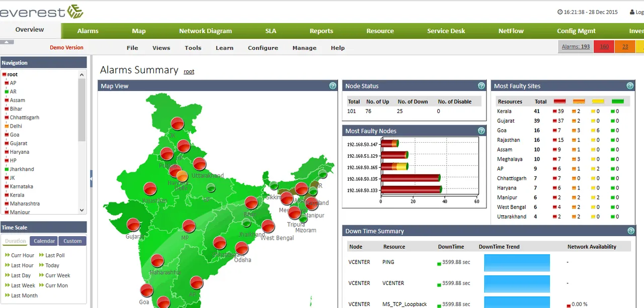This screenshot has height=308, width=644.
Task: Open the Most Faulty Sites help icon
Action: click(630, 86)
